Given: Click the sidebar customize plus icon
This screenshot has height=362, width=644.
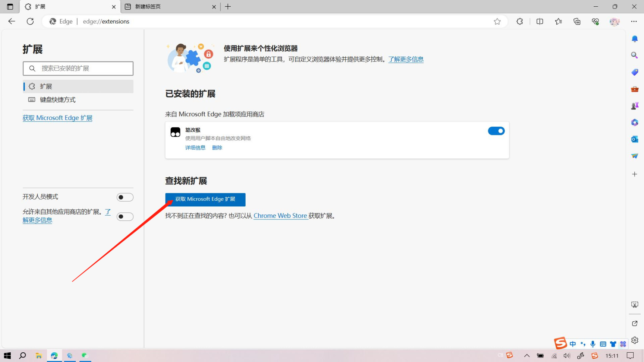Looking at the screenshot, I should tap(635, 174).
